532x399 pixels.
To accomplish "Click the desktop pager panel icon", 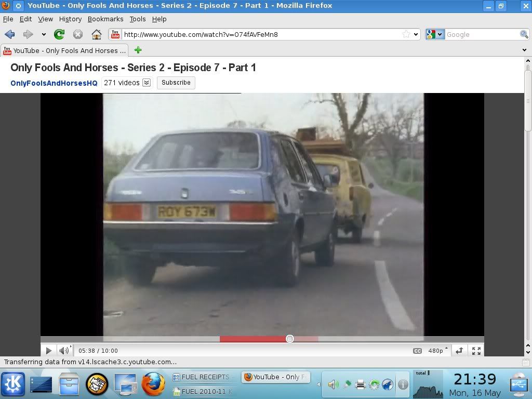I will coord(41,384).
